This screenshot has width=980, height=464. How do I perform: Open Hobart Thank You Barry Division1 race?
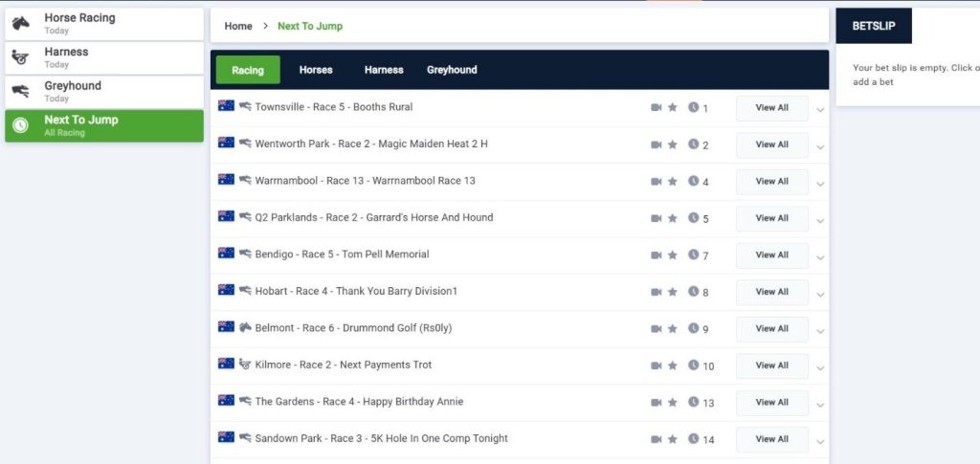[356, 291]
